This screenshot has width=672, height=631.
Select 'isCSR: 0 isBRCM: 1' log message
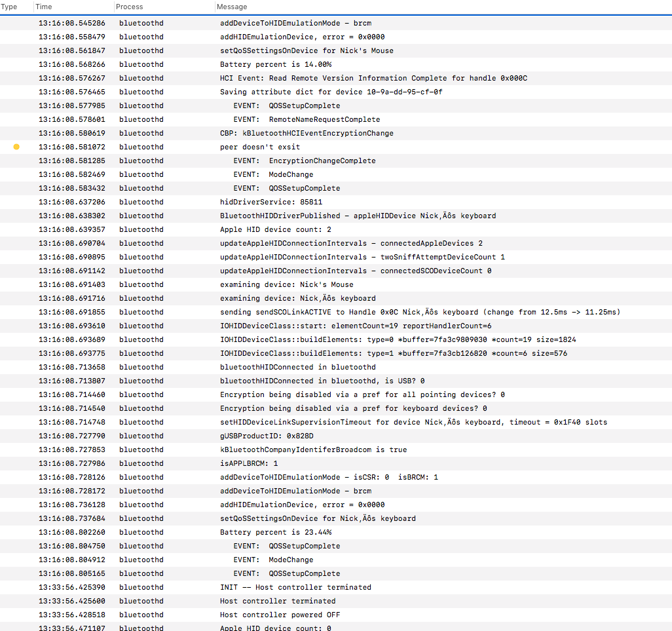329,477
